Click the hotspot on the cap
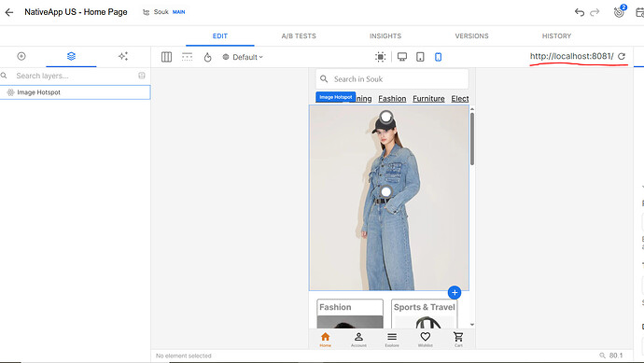644x363 pixels. pyautogui.click(x=385, y=117)
